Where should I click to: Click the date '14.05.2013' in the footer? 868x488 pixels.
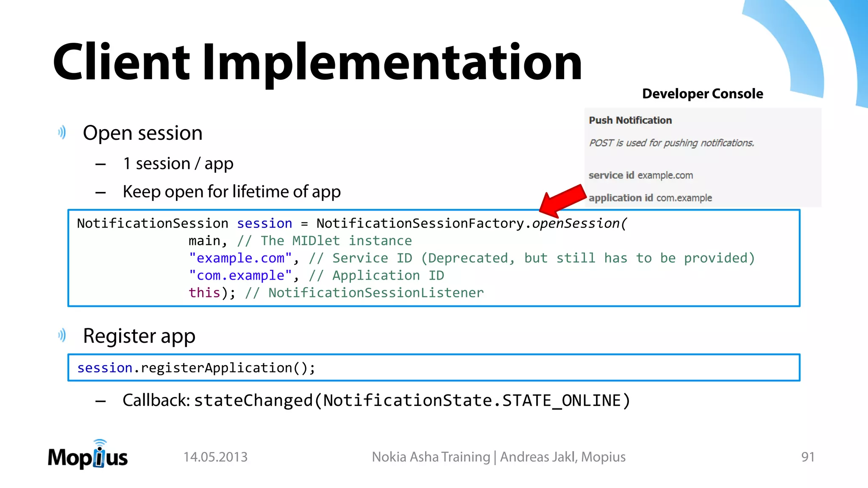(x=215, y=457)
